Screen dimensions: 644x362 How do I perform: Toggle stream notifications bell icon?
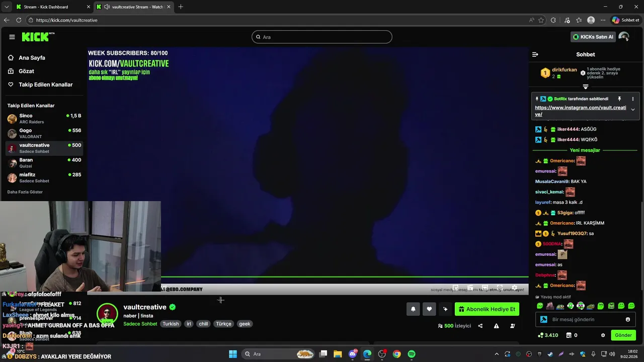413,309
